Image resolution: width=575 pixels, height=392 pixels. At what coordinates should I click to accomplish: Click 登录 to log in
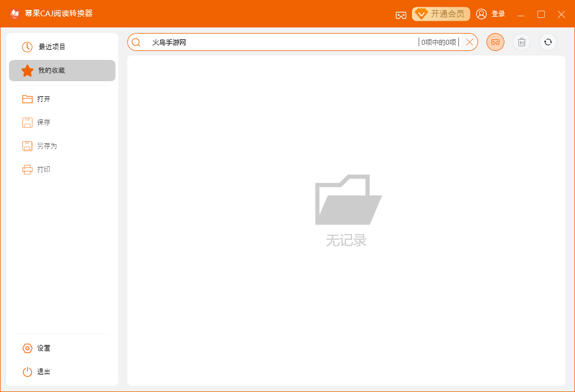(x=491, y=14)
